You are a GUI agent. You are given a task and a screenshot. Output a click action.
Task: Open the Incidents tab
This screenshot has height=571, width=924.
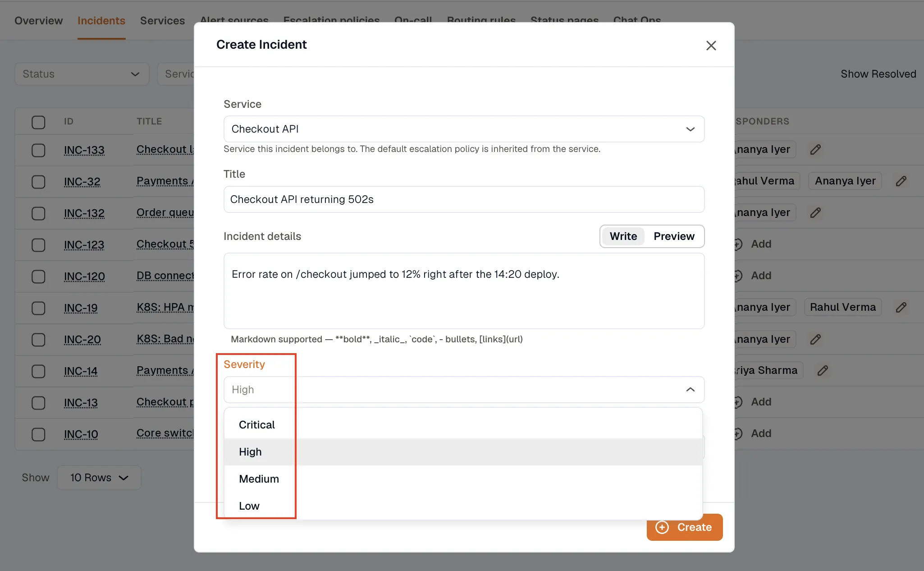pyautogui.click(x=101, y=21)
